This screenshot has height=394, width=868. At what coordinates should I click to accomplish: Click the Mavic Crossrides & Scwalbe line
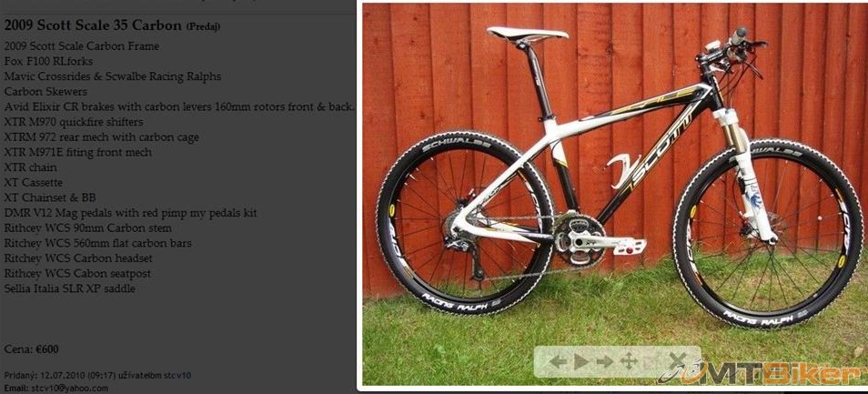point(113,76)
